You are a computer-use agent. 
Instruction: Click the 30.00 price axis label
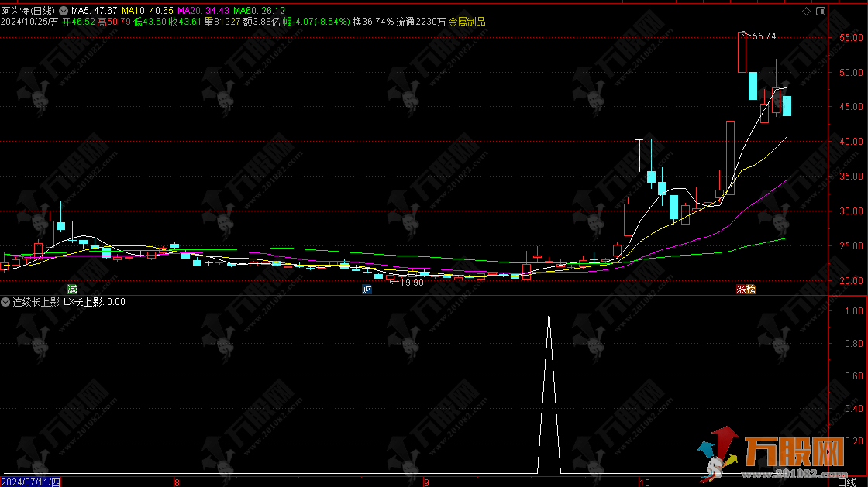click(x=851, y=211)
